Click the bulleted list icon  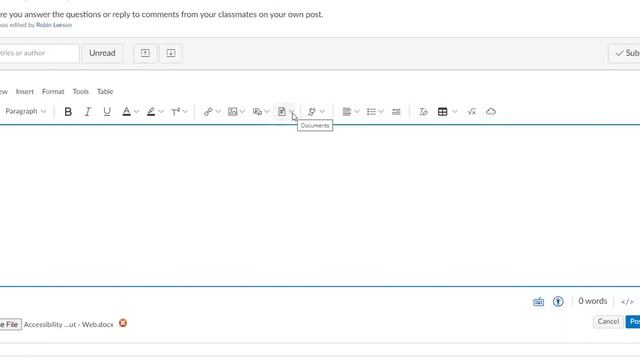point(371,111)
